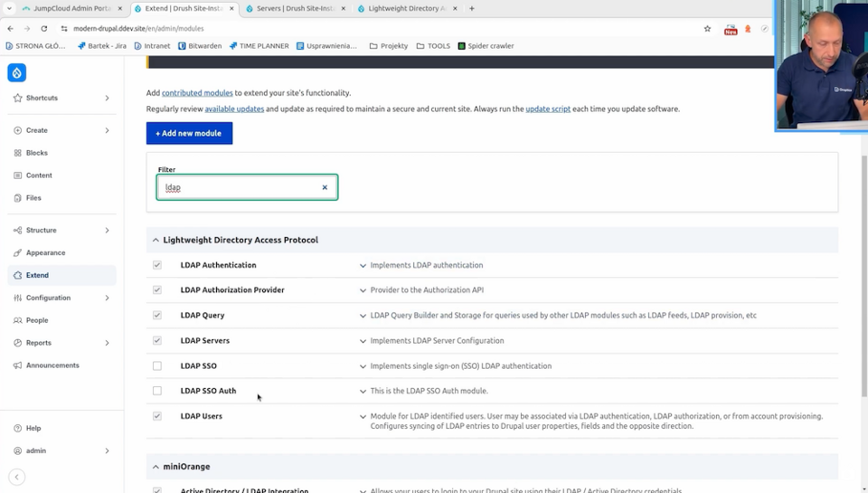Clear the filter with the X icon
Viewport: 868px width, 493px height.
pyautogui.click(x=325, y=187)
